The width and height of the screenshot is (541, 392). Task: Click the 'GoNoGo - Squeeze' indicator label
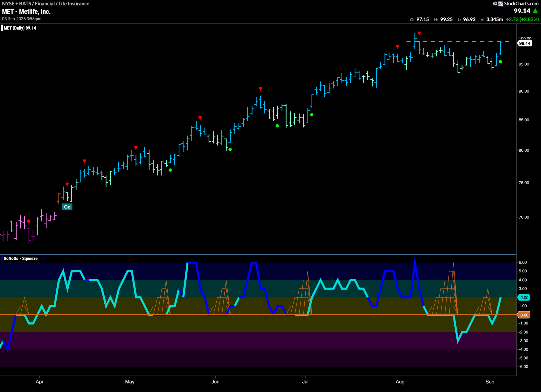point(20,258)
